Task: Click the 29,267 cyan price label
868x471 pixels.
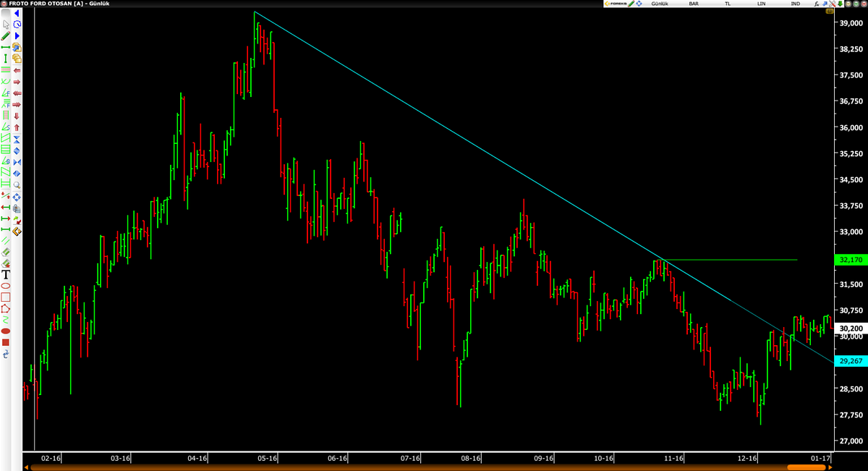Action: click(850, 360)
